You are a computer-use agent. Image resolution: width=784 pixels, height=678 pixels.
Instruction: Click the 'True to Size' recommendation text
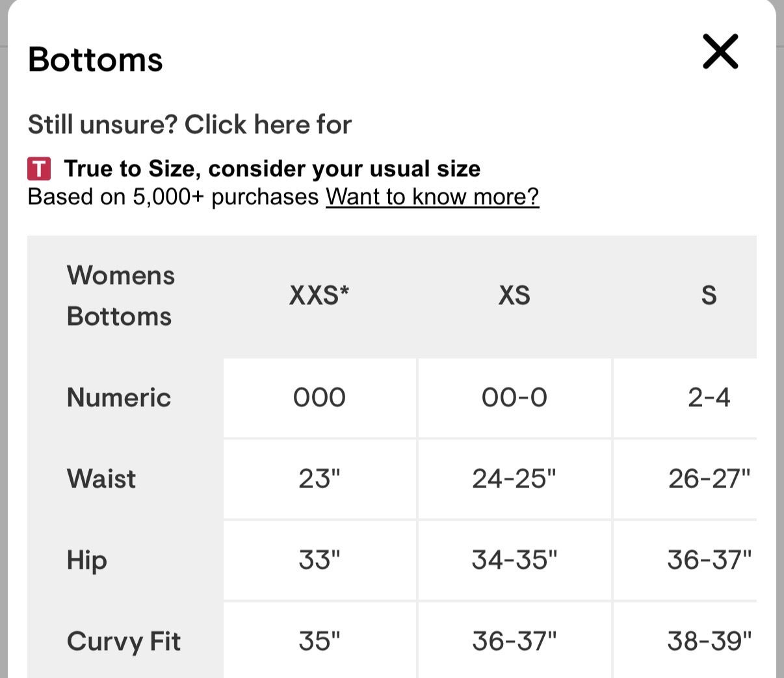tap(272, 169)
